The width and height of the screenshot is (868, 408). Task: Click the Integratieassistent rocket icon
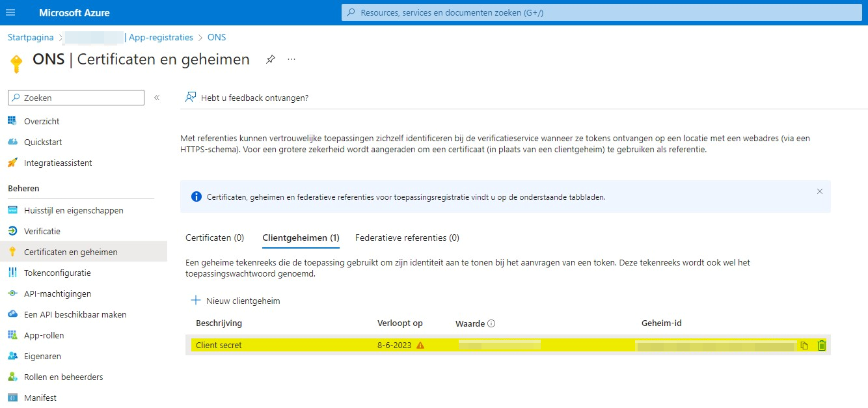click(12, 163)
